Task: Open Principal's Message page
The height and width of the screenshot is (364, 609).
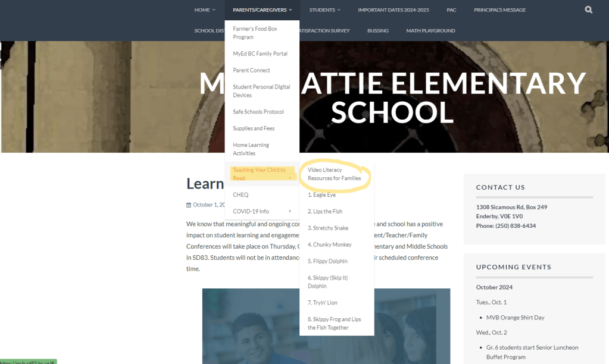Action: tap(499, 10)
